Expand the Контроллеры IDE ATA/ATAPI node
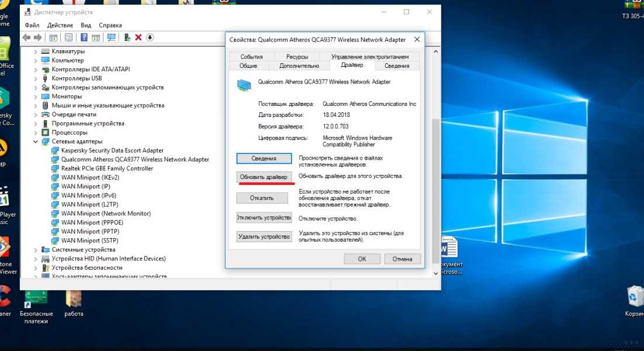Viewport: 644px width, 351px height. 35,70
